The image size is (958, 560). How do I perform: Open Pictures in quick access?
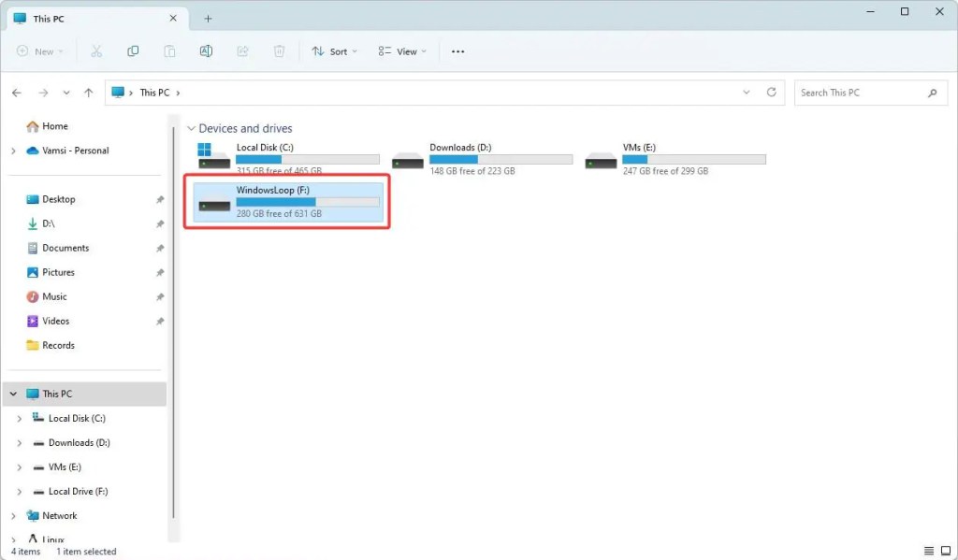tap(51, 272)
